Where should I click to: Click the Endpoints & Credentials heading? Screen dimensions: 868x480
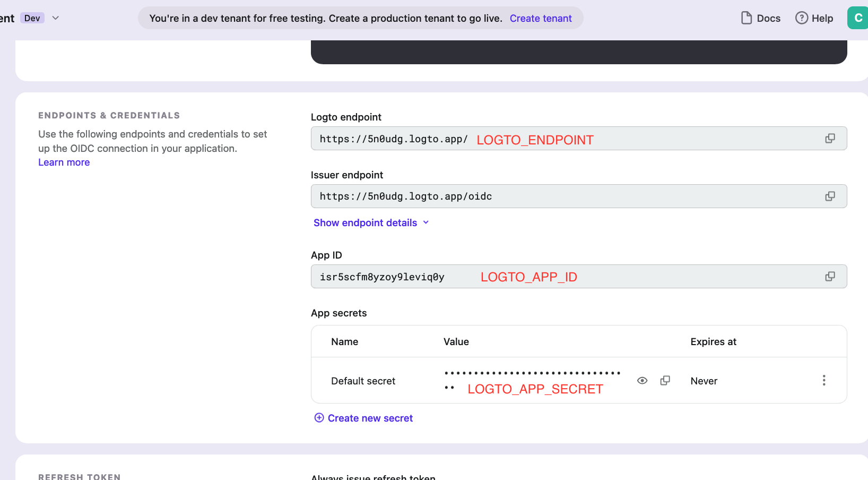click(x=109, y=116)
